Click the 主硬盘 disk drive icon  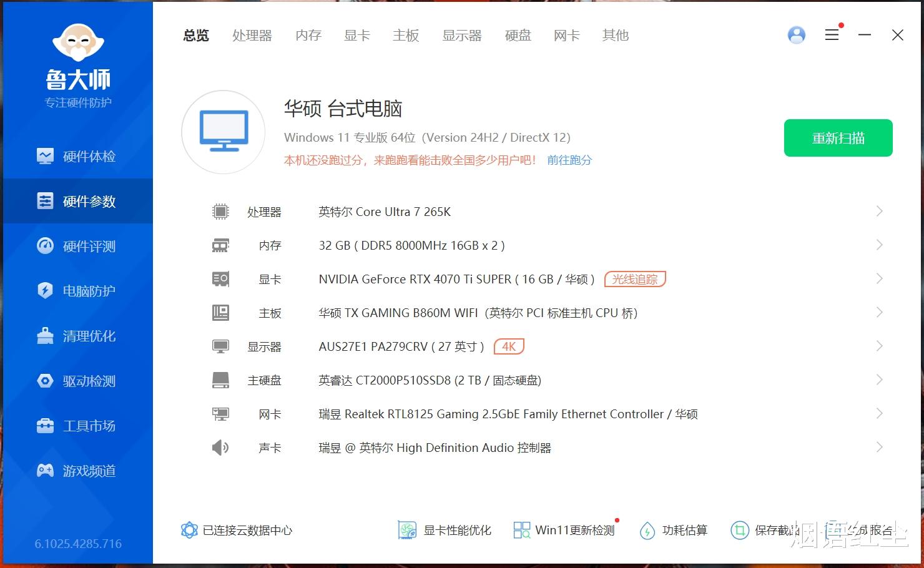point(220,380)
